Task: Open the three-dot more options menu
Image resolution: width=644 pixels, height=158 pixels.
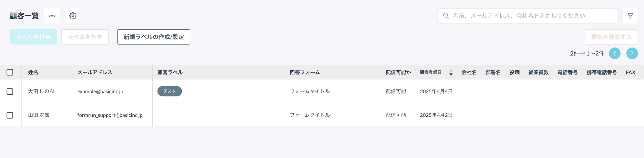Action: [x=52, y=16]
